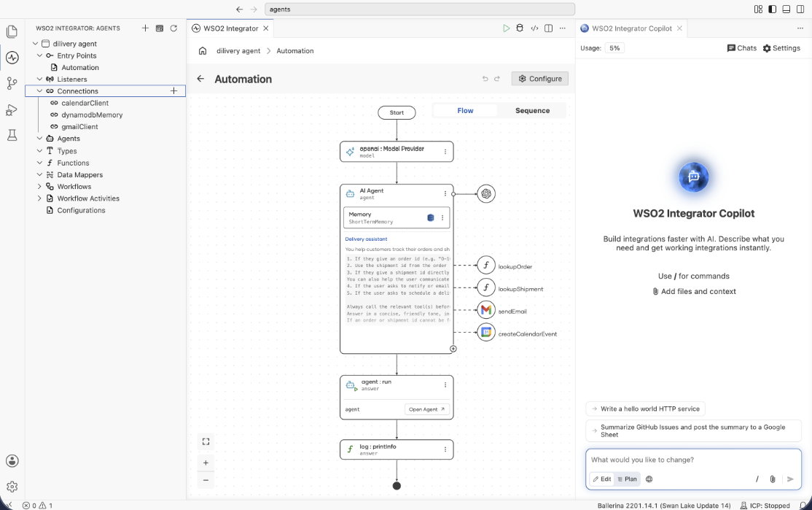The height and width of the screenshot is (510, 812).
Task: Click the Configure button
Action: pyautogui.click(x=539, y=78)
